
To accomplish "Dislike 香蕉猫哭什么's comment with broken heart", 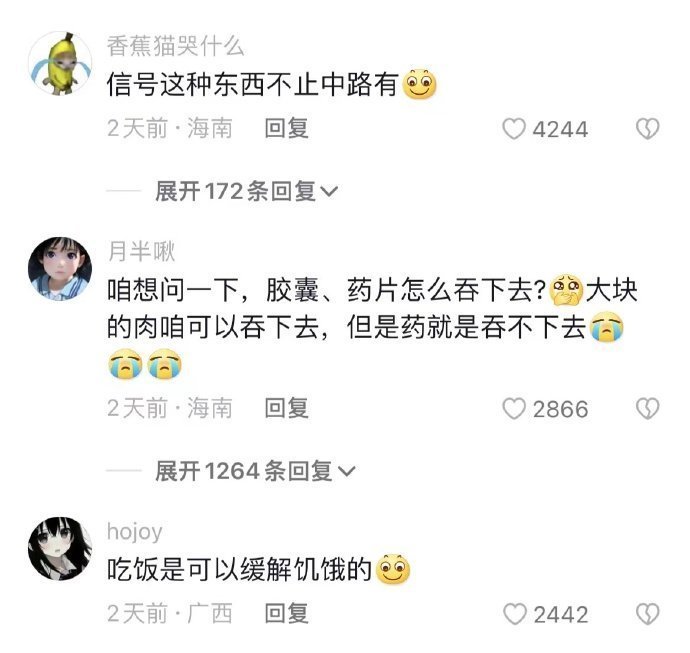I will pos(648,129).
